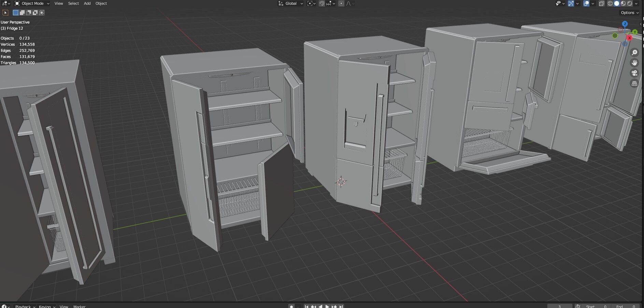The height and width of the screenshot is (308, 644).
Task: Jump to the start frame
Action: click(306, 306)
